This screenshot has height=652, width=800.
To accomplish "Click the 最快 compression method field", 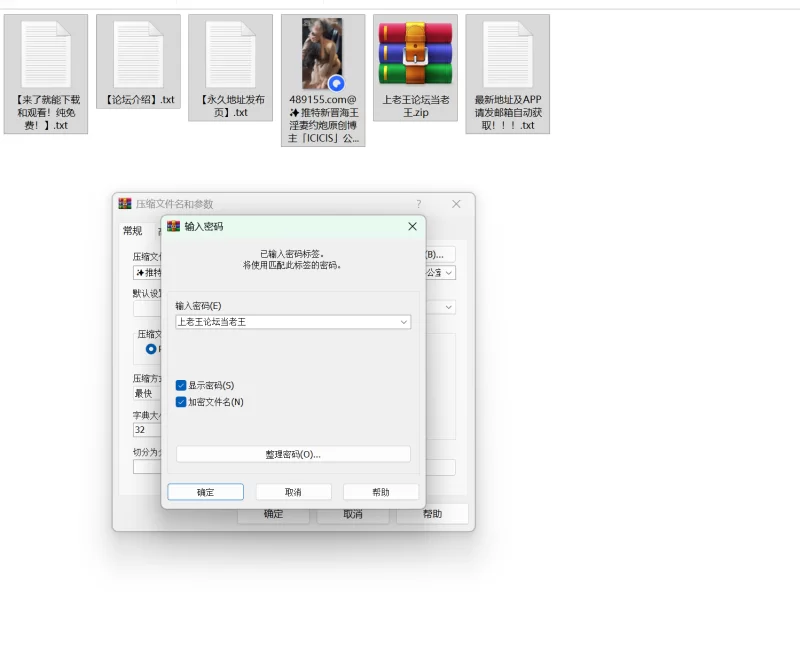I will pos(147,393).
